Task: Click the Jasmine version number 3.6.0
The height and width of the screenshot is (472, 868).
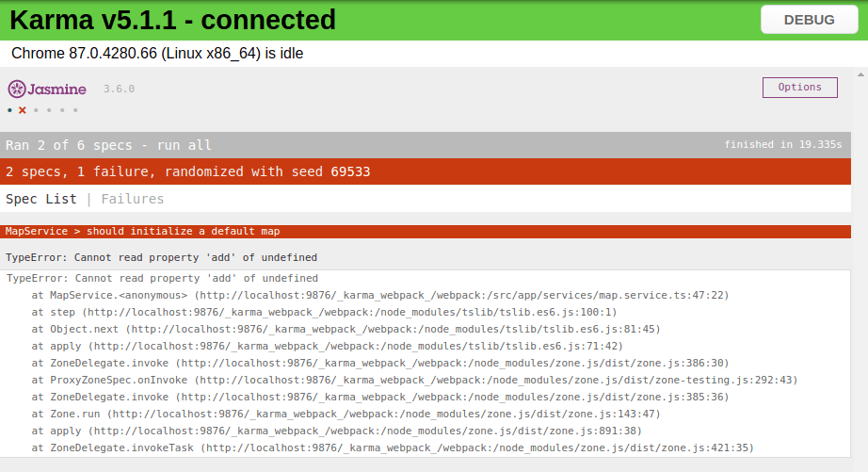Action: [119, 89]
